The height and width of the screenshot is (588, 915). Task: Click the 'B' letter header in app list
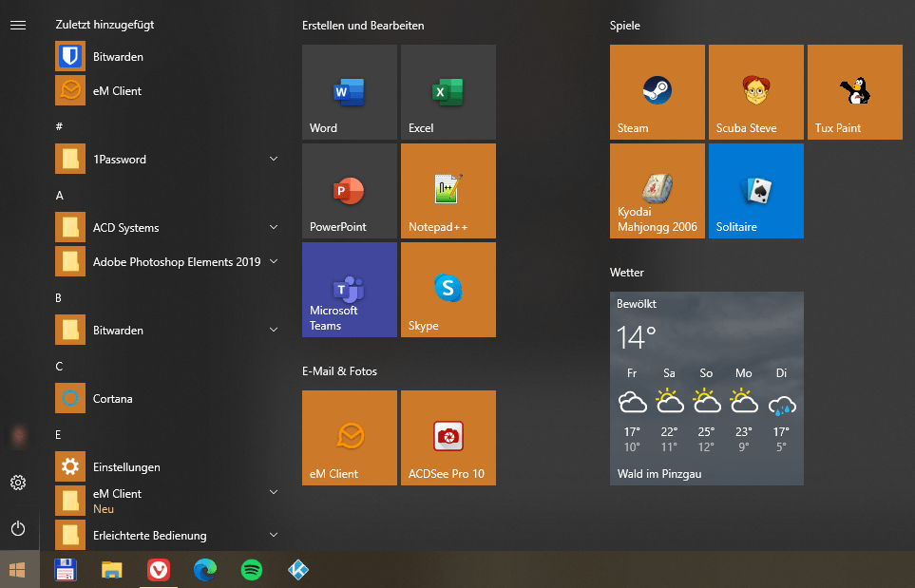coord(58,298)
